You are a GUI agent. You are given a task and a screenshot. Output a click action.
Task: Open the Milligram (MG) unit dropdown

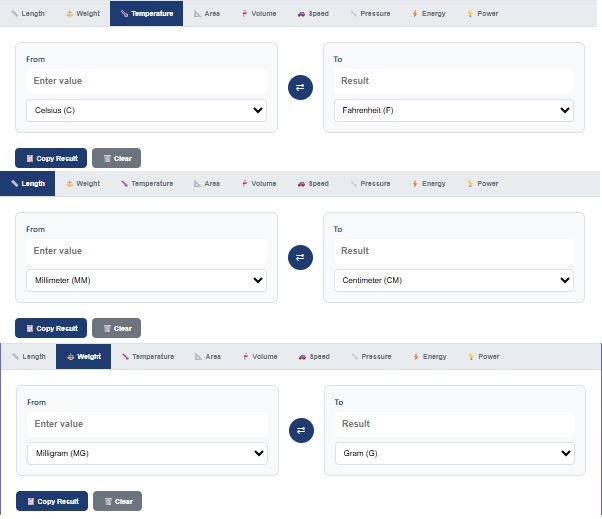point(147,453)
